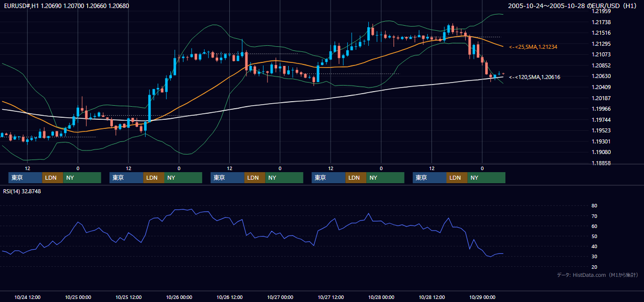This screenshot has height=302, width=644.
Task: Click the 1.19523 price axis value
Action: click(602, 130)
